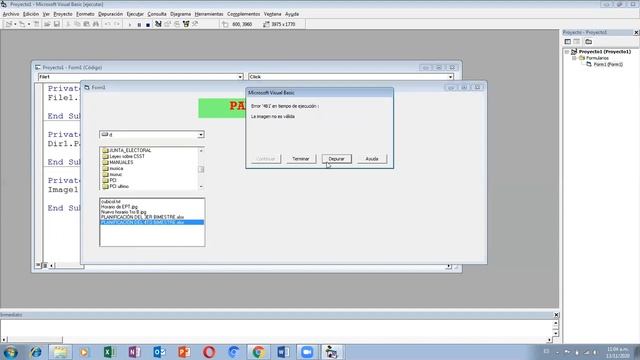This screenshot has width=640, height=360.
Task: Click the View Code icon in Project panel
Action: click(568, 42)
